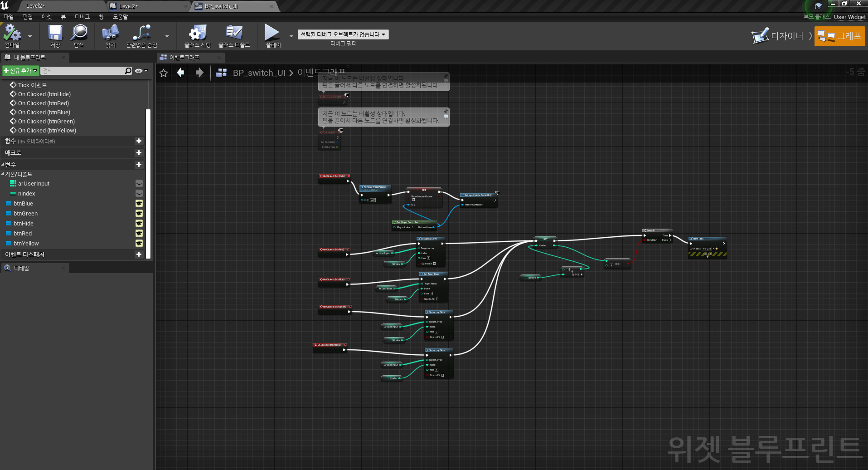Click the graph forward navigation arrow
868x470 pixels.
199,73
